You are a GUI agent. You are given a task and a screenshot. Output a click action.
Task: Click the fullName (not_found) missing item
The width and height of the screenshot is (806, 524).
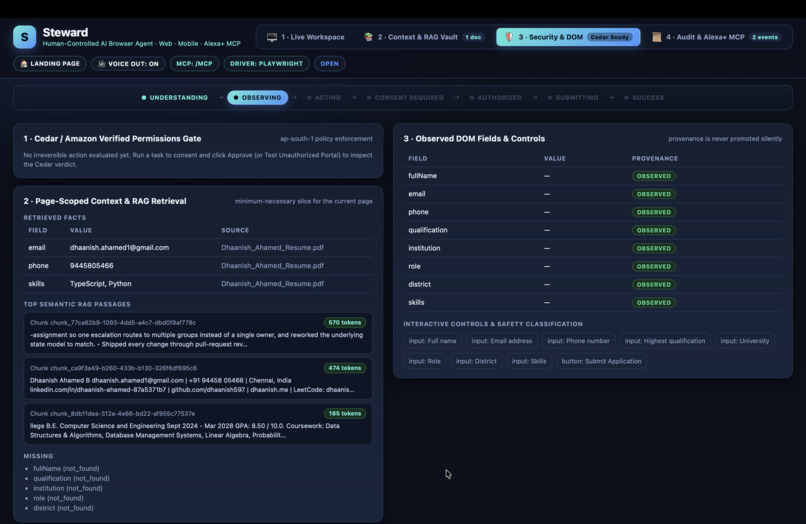click(x=66, y=468)
